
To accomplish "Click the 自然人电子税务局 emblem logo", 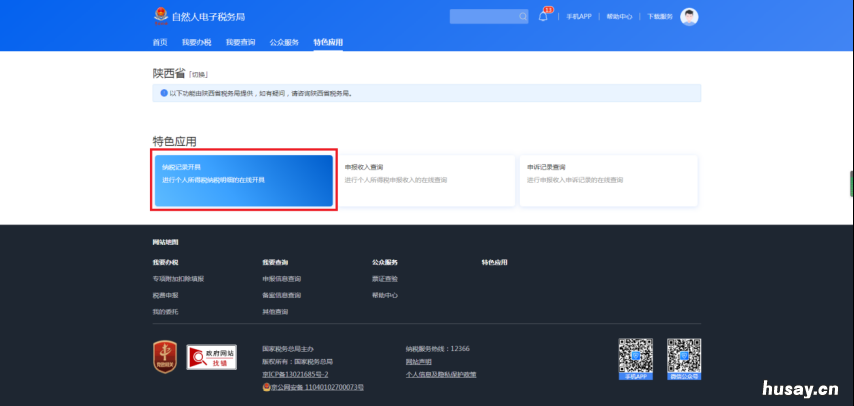I will click(x=161, y=16).
